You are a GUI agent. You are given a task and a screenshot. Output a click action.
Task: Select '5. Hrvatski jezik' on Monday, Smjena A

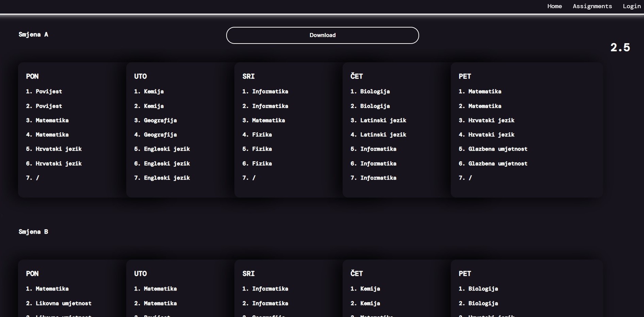click(54, 149)
